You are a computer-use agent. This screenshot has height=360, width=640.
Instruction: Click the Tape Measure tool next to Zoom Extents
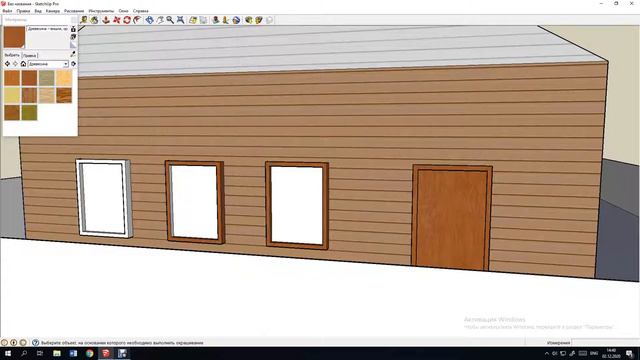point(193,20)
